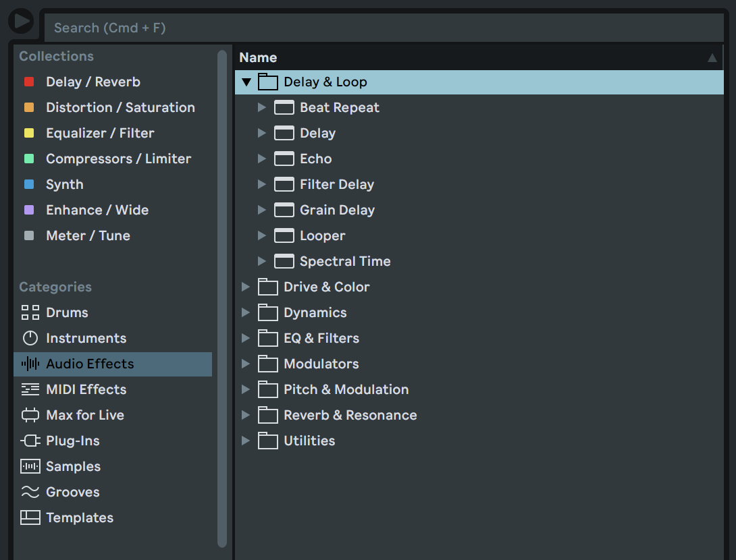Screen dimensions: 736x560
Task: Collapse the Delay & Loop folder triangle
Action: tap(246, 82)
